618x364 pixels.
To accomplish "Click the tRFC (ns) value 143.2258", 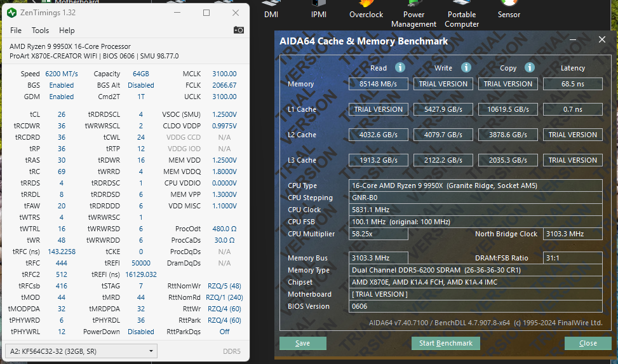I will [x=62, y=252].
